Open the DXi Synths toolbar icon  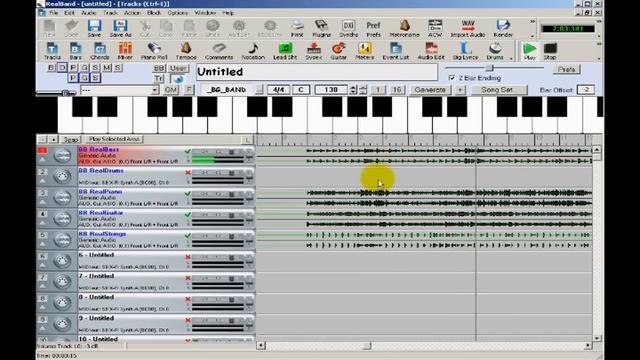click(348, 28)
